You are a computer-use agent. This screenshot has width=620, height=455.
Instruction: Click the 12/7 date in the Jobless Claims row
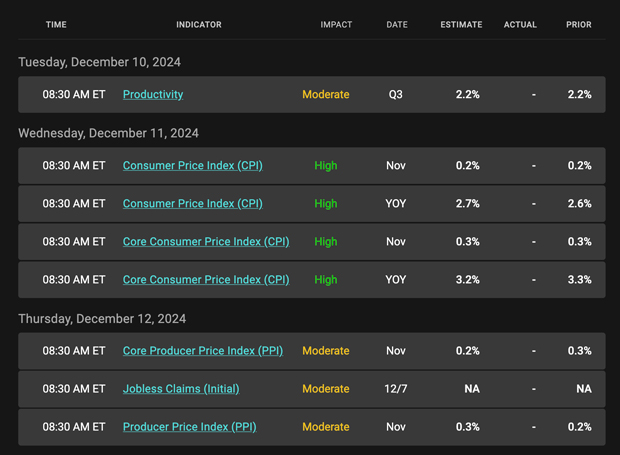[396, 389]
